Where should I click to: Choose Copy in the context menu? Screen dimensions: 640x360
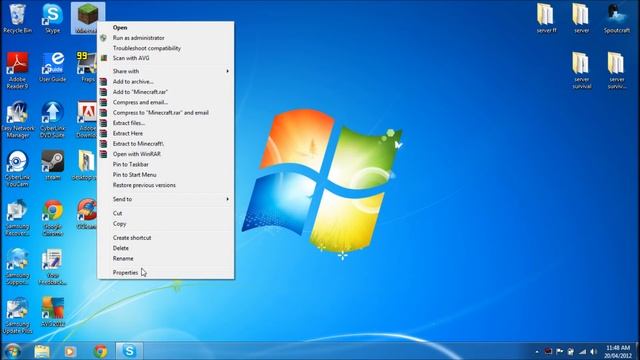(x=166, y=224)
